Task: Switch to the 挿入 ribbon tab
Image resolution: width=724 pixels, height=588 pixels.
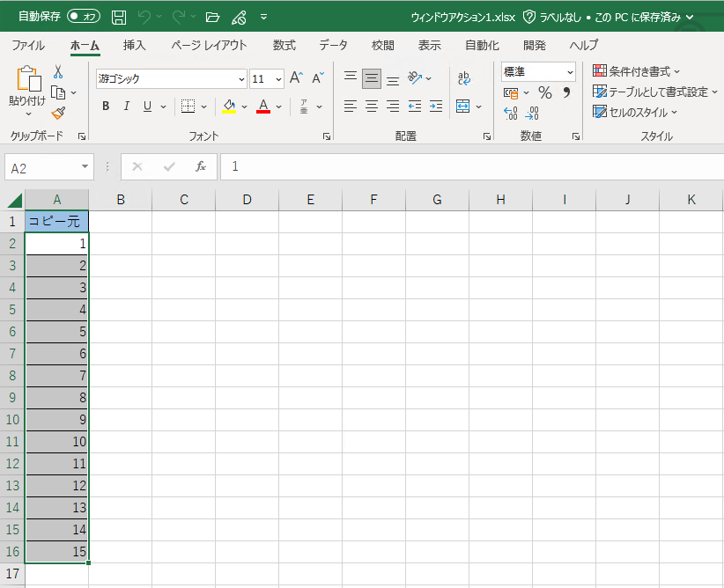Action: [135, 45]
